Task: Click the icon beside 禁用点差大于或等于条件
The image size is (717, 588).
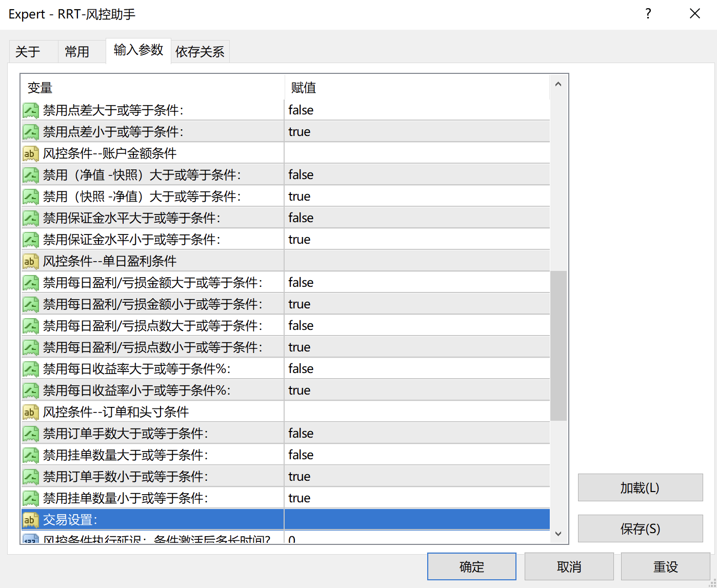Action: [31, 110]
